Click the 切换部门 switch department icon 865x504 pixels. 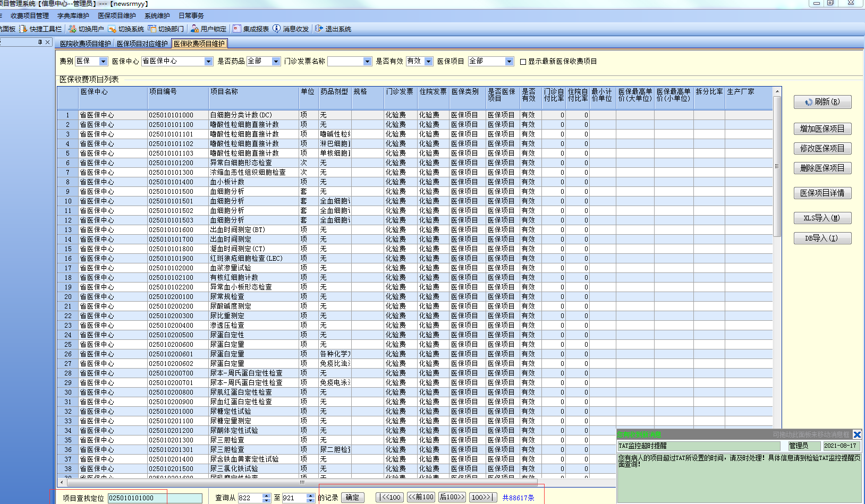pyautogui.click(x=152, y=29)
